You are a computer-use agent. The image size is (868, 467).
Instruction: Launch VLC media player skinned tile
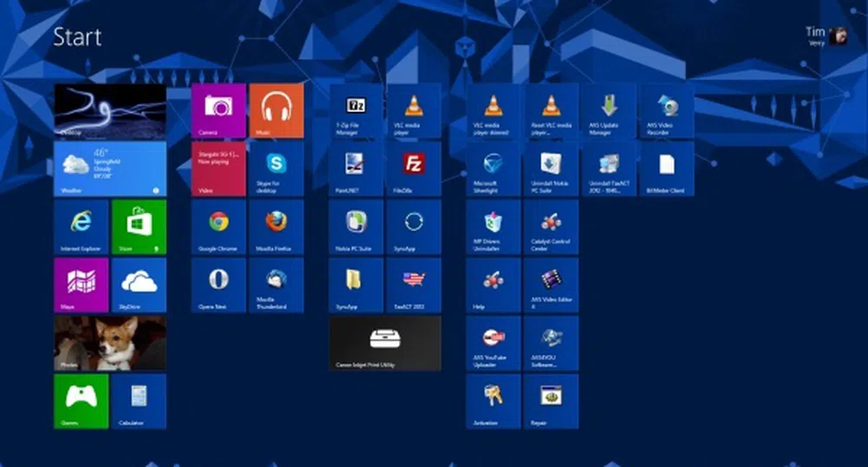coord(493,111)
